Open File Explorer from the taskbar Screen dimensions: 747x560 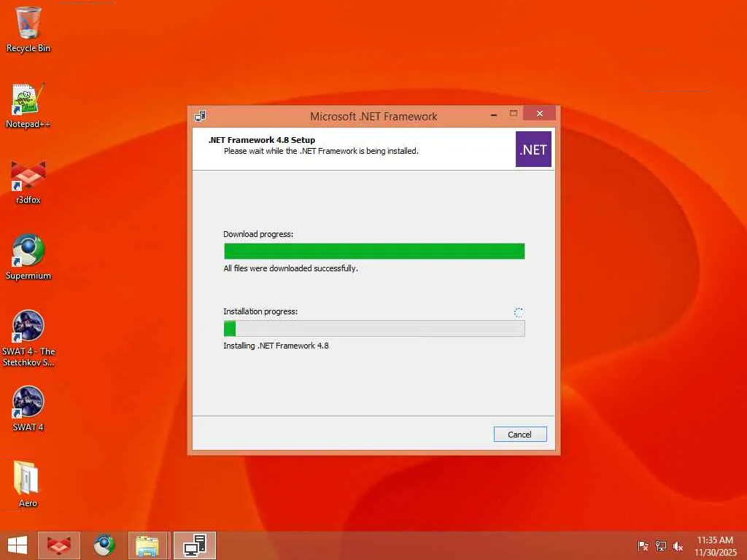(147, 545)
